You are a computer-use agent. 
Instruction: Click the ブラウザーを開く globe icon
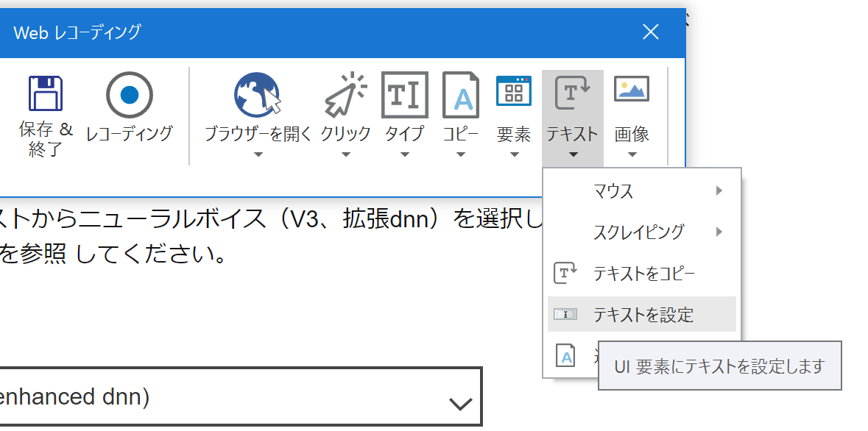click(x=258, y=95)
